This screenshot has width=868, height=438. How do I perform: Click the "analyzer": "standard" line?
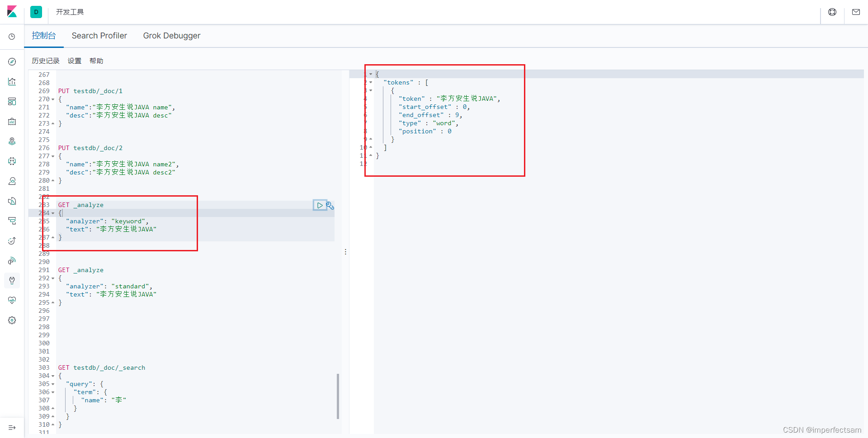click(x=109, y=287)
